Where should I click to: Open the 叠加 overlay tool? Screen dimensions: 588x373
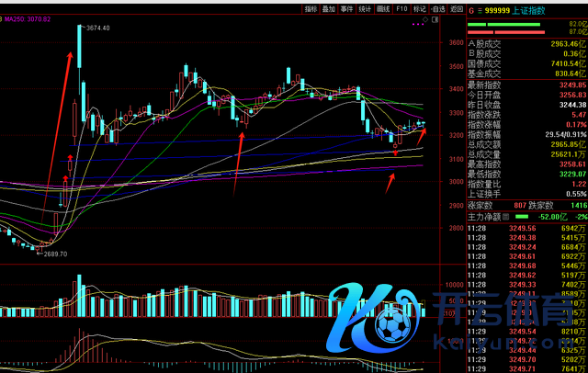tap(328, 8)
